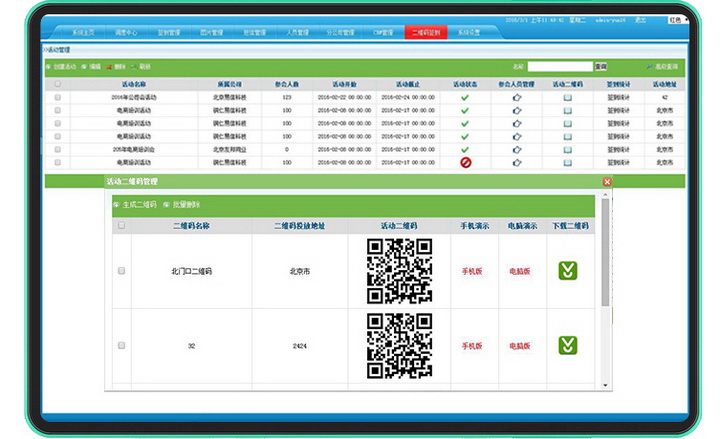Open 高级查询 advanced search
Viewport: 720px width, 439px height.
(662, 67)
